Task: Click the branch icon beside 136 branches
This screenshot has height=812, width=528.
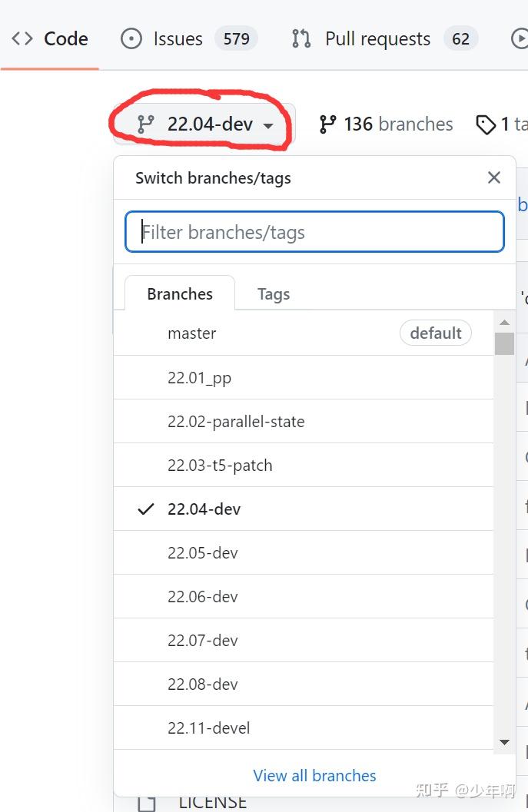Action: [x=328, y=124]
